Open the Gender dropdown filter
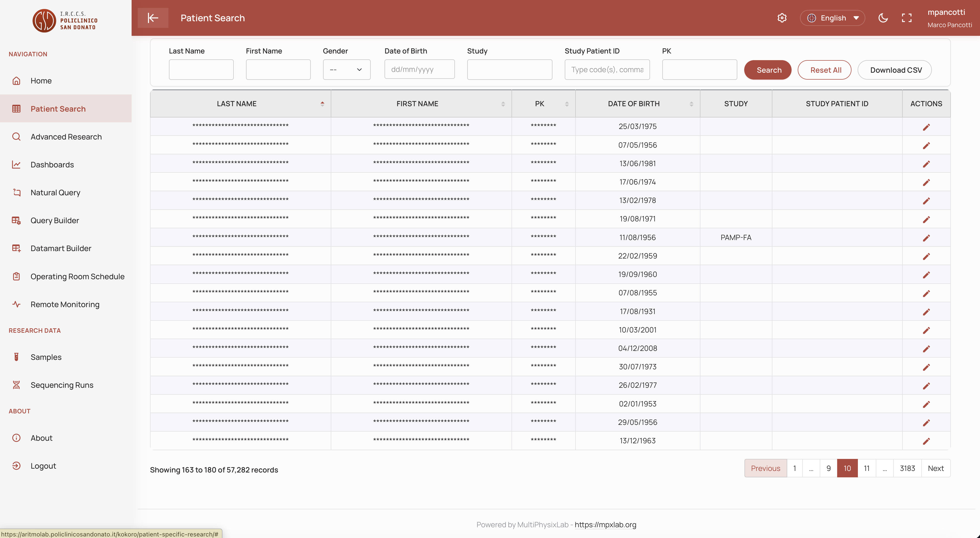The image size is (980, 538). [x=347, y=70]
